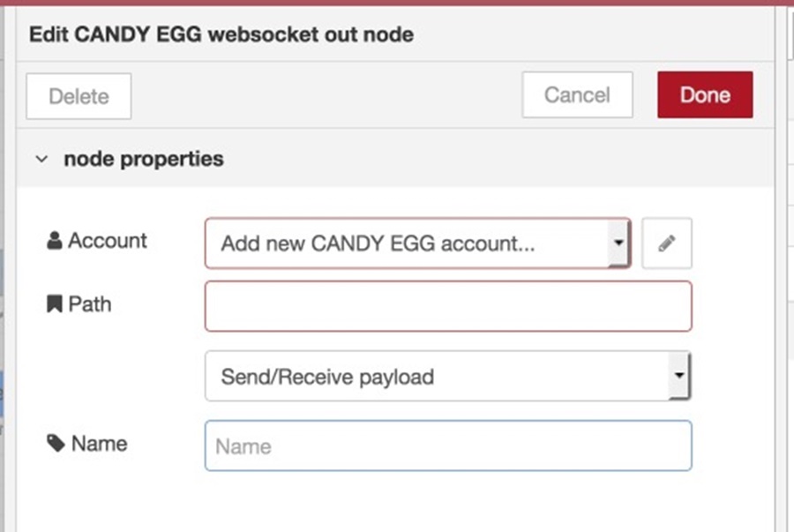
Task: Click the Path field label
Action: (90, 304)
